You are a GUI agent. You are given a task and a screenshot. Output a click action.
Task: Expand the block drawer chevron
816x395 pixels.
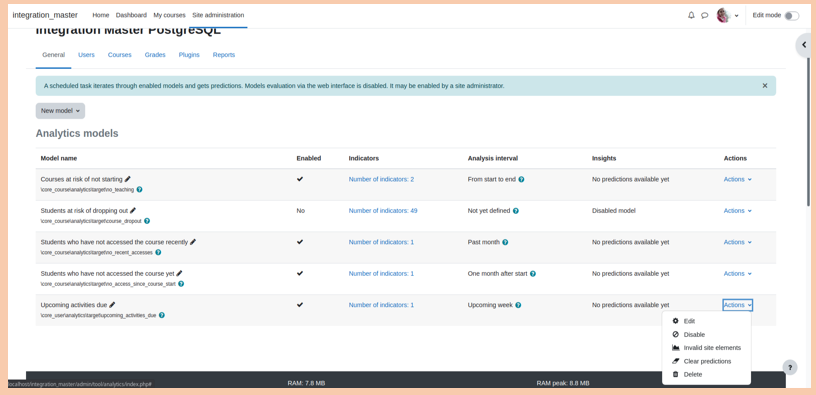click(x=805, y=45)
